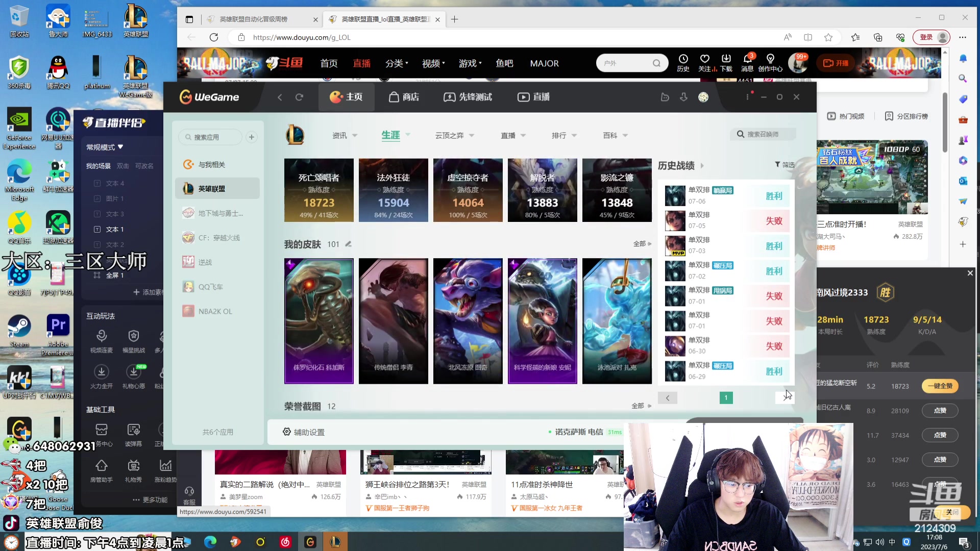Viewport: 980px width, 551px height.
Task: Open 传统僧侣 李青 skin thumbnail
Action: tap(393, 320)
